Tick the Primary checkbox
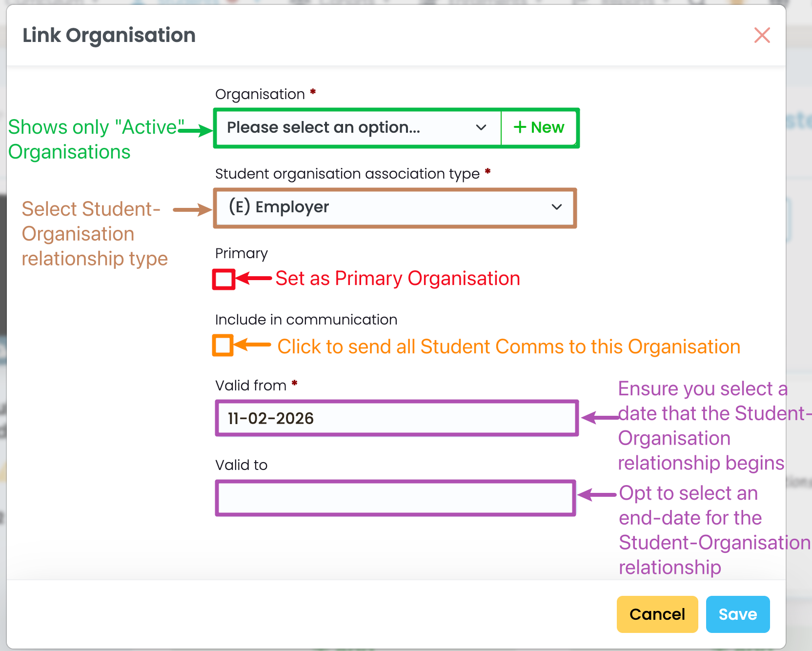The image size is (812, 651). 224,280
